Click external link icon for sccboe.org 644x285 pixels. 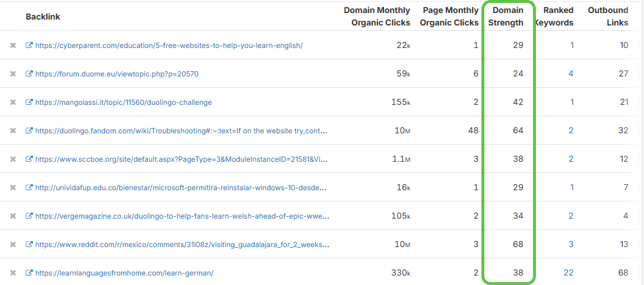click(x=29, y=159)
